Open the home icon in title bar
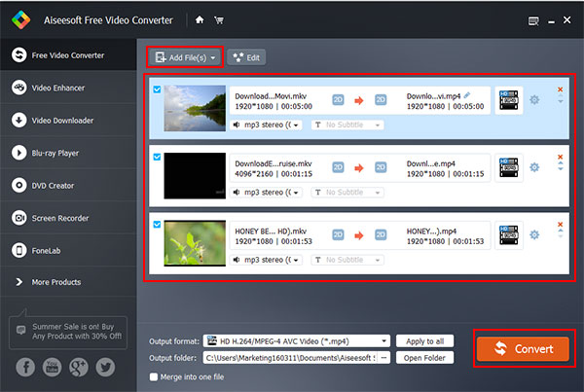The height and width of the screenshot is (392, 584). point(200,19)
